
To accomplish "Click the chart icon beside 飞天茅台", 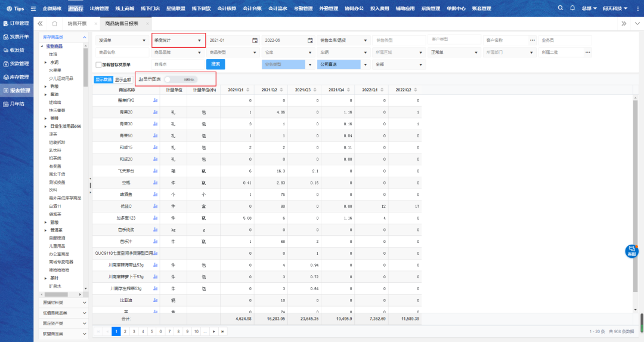I will coord(155,171).
